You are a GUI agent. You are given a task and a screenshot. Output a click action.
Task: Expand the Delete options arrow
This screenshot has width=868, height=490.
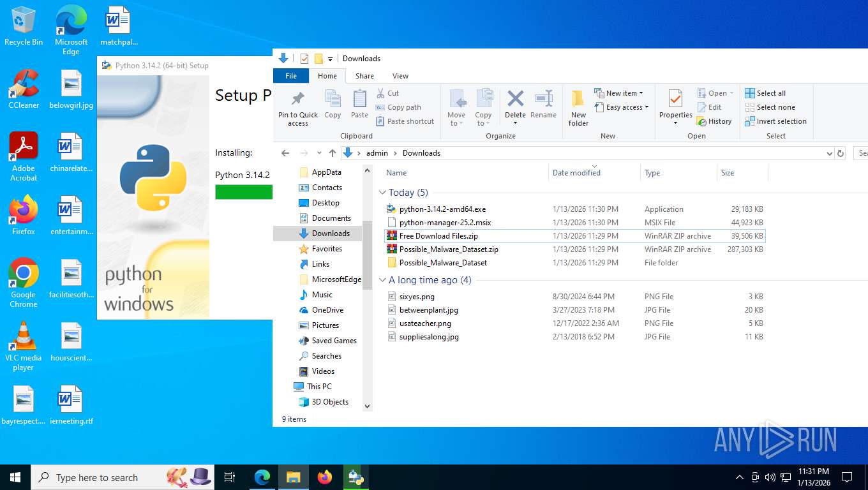(515, 122)
